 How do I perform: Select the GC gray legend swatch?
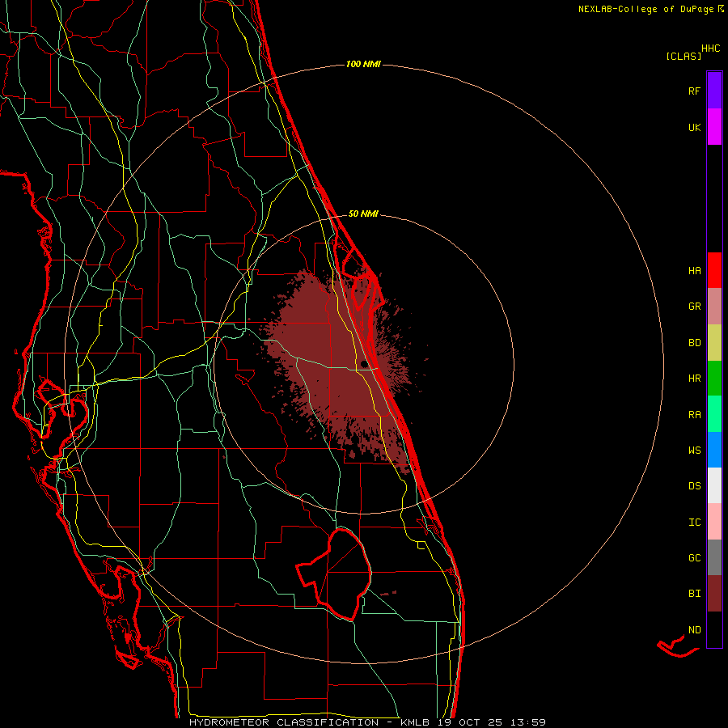tap(714, 557)
